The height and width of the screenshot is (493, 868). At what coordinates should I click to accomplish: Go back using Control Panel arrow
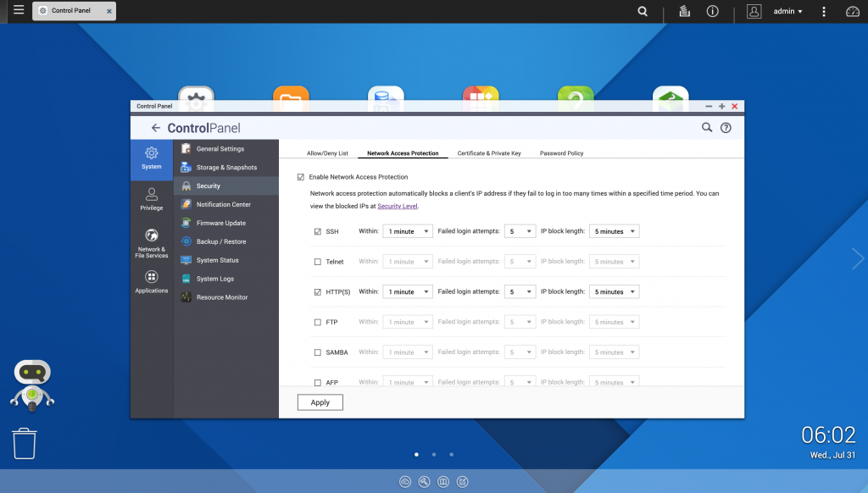coord(155,128)
